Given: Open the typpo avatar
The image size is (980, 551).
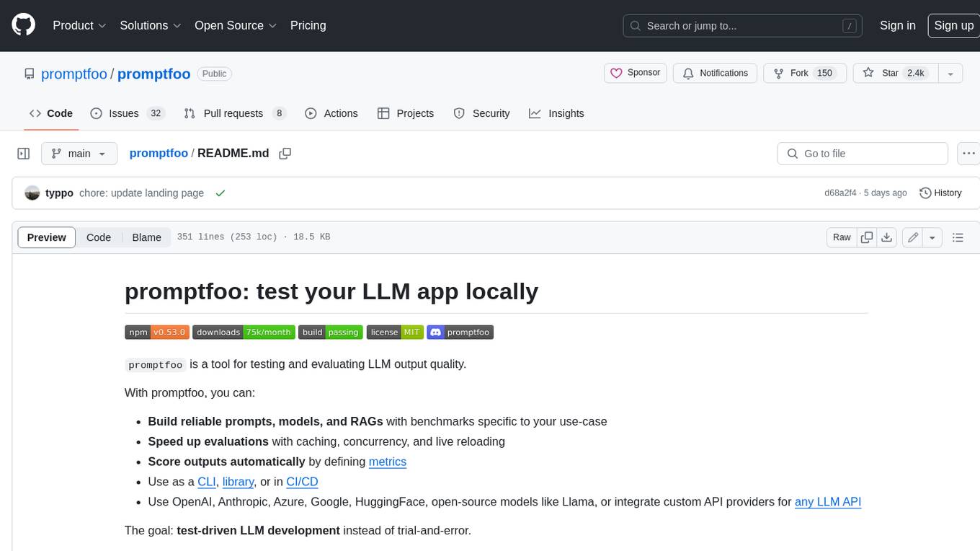Looking at the screenshot, I should [x=32, y=193].
